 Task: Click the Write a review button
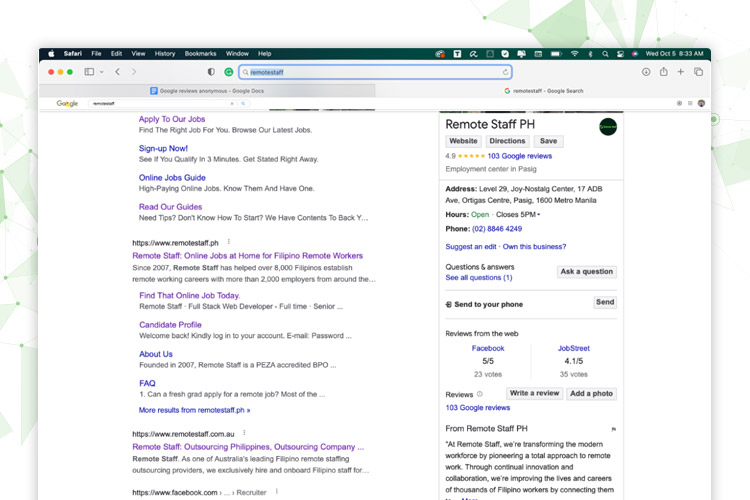click(x=534, y=393)
